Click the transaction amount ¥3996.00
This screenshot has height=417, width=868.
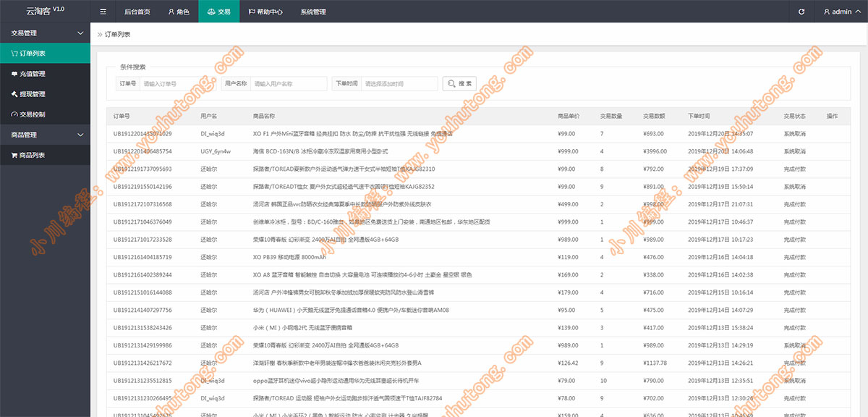coord(655,151)
